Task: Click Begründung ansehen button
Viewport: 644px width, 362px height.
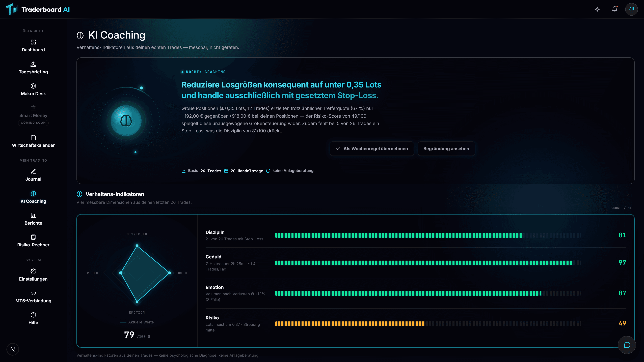Action: tap(446, 149)
